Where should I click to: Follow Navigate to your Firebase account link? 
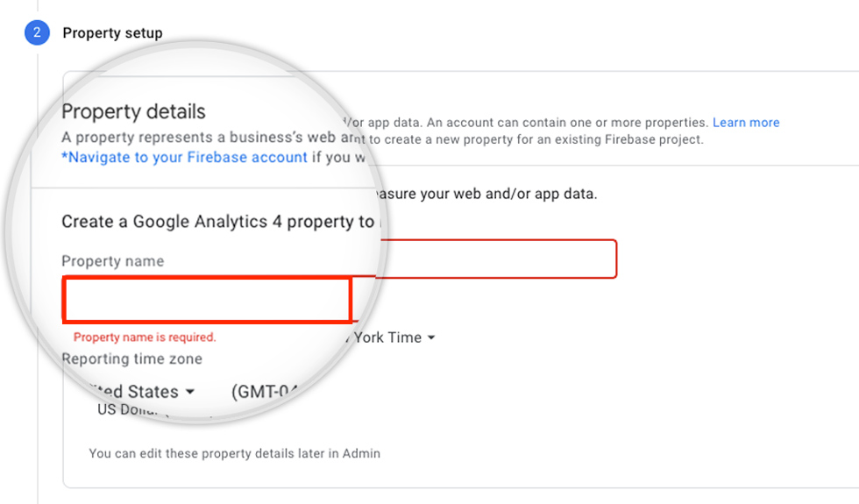pos(184,158)
